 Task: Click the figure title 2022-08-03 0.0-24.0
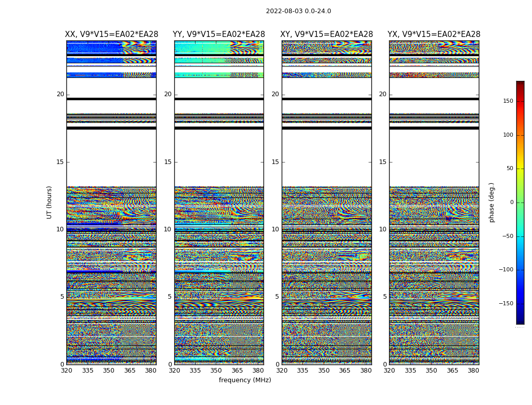(x=298, y=11)
